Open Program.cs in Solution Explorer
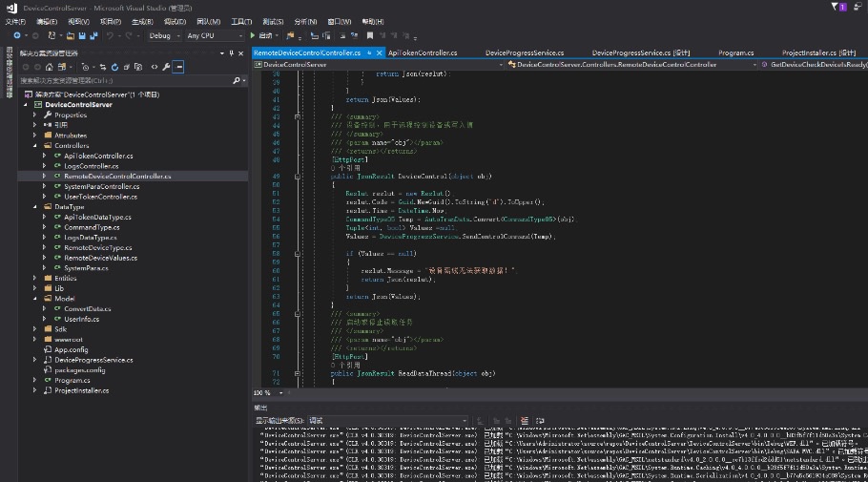The height and width of the screenshot is (482, 868). pos(72,380)
